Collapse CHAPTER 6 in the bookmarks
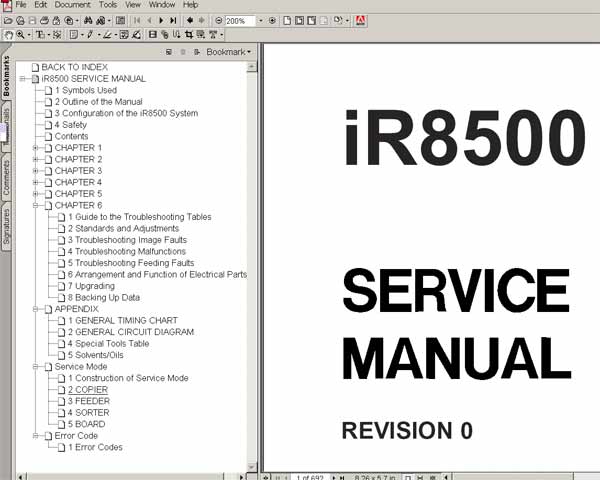Screen dimensions: 600x480 (35, 205)
